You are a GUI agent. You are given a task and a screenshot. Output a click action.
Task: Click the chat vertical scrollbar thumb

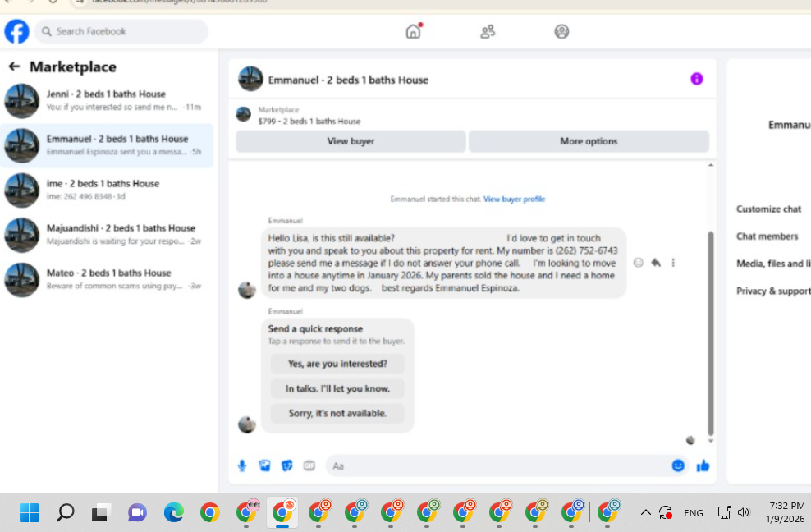pyautogui.click(x=711, y=333)
